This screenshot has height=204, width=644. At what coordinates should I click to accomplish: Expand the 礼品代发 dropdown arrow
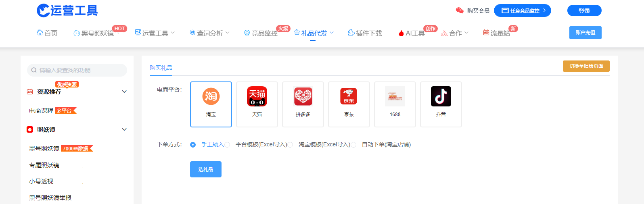(x=332, y=33)
